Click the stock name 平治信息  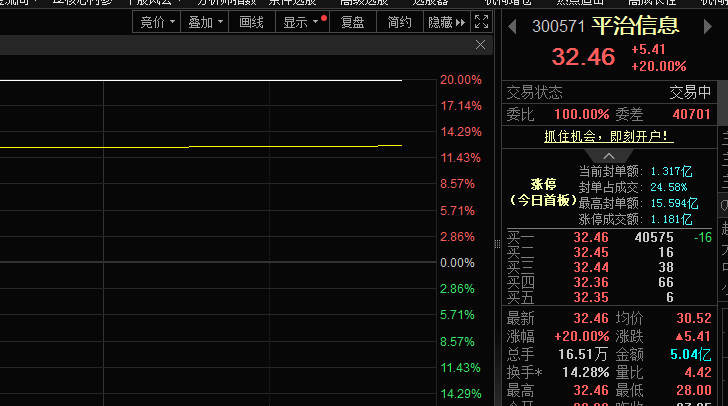pyautogui.click(x=635, y=26)
